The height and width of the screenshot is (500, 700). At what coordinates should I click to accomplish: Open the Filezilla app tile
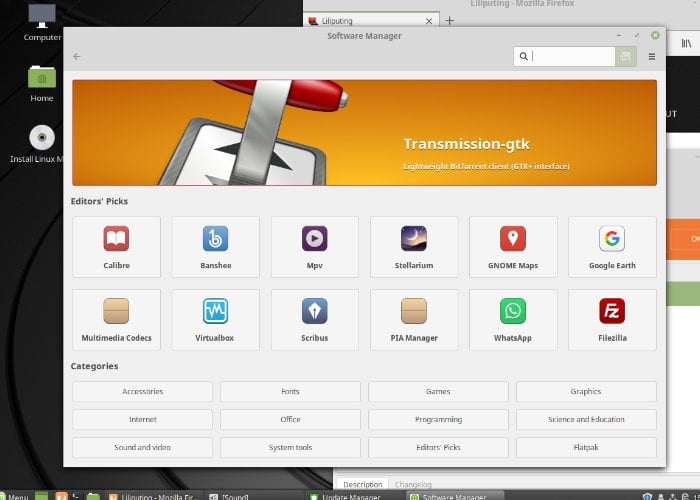(612, 320)
